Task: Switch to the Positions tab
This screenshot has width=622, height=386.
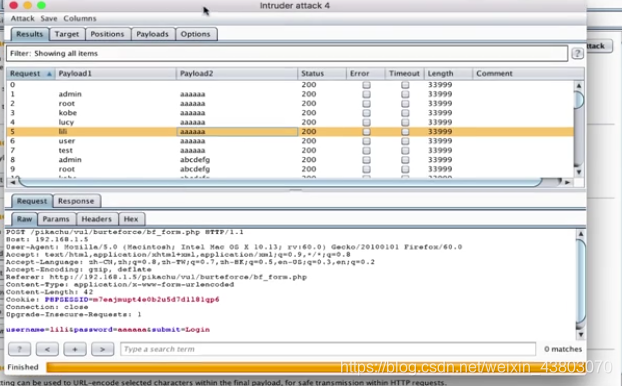Action: (x=107, y=34)
